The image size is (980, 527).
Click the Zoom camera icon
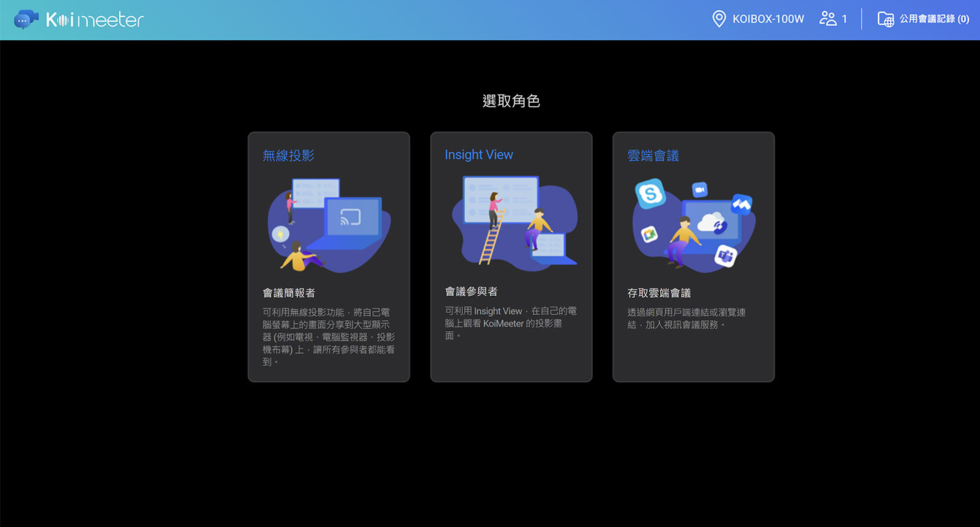(x=700, y=190)
